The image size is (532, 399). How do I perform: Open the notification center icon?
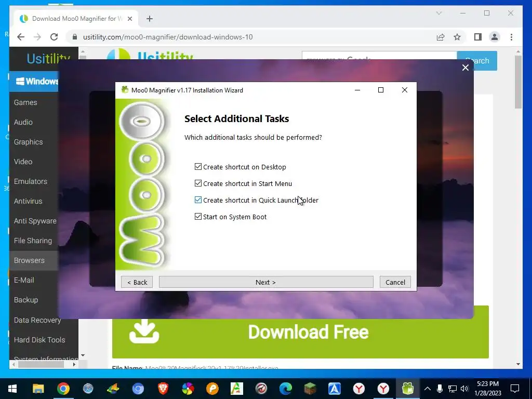pos(515,389)
